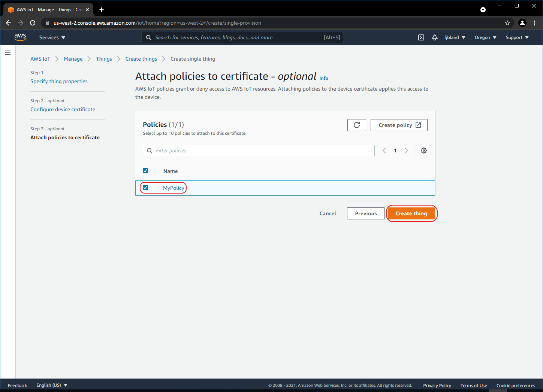
Task: Toggle the select-all policies checkbox
Action: (145, 171)
